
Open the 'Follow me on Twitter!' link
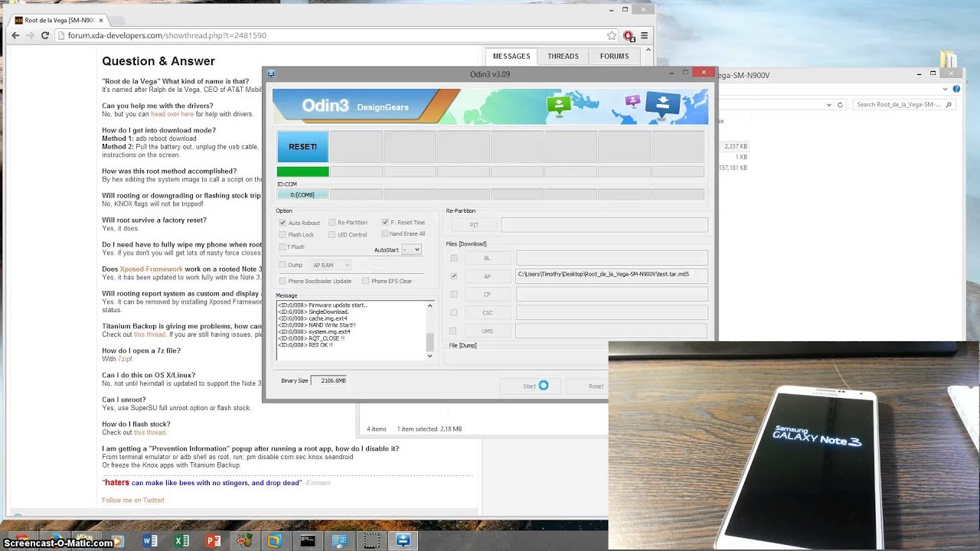(133, 500)
